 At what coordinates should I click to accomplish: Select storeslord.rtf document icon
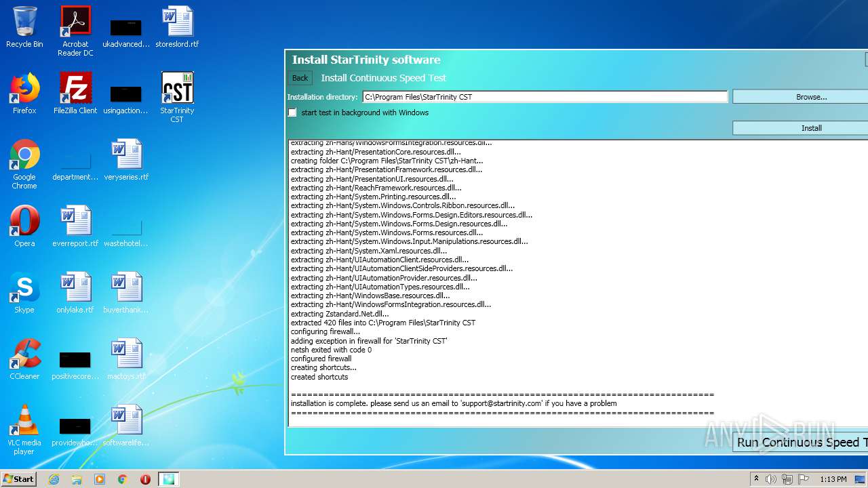pyautogui.click(x=177, y=27)
